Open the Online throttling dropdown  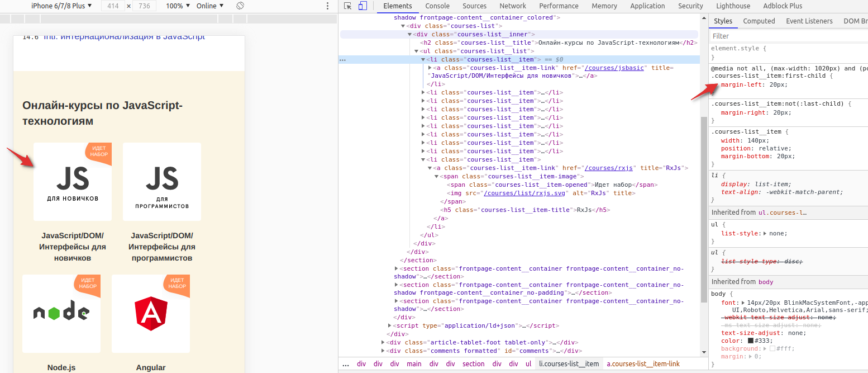click(x=210, y=6)
